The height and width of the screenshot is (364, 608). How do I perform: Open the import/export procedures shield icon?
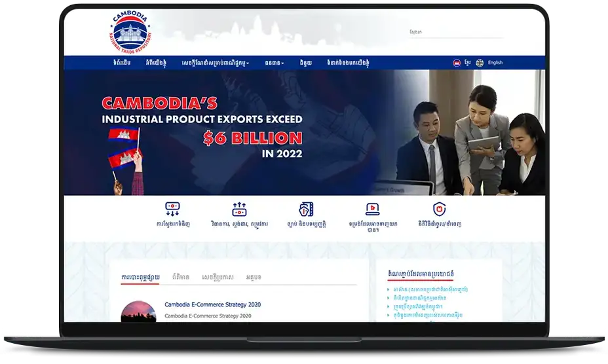[440, 209]
